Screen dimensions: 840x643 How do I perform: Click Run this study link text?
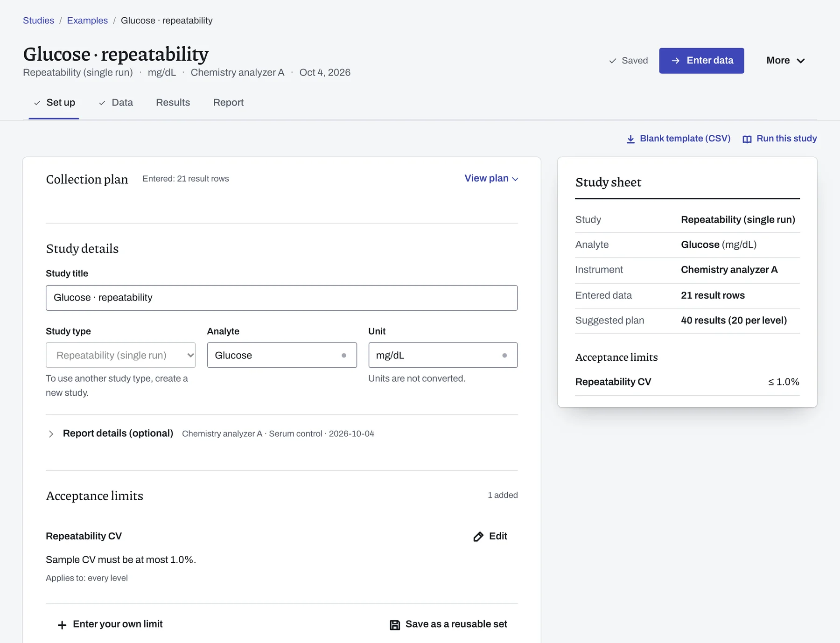(787, 139)
